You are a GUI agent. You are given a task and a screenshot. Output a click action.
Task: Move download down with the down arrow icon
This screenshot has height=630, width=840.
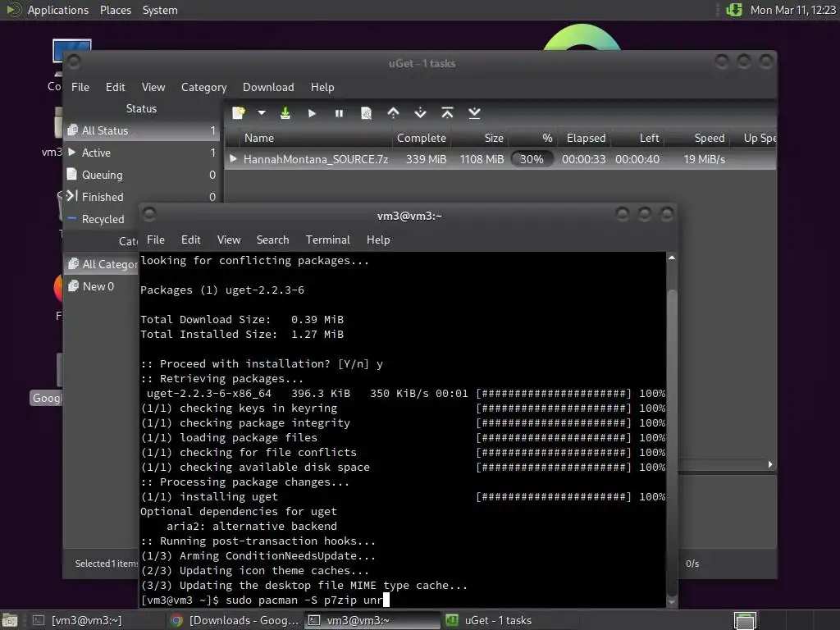tap(421, 113)
